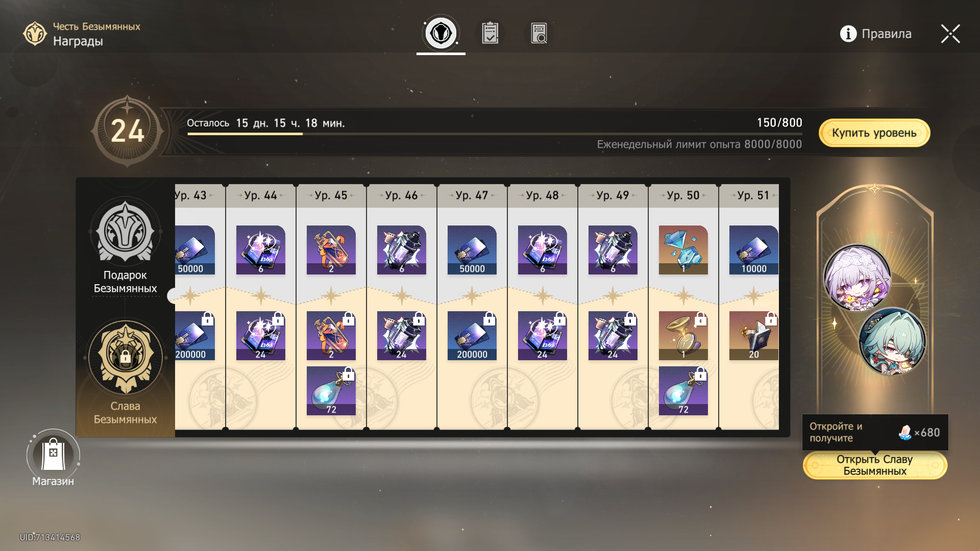Viewport: 980px width, 551px height.
Task: Open the Магазин shop bag icon
Action: click(x=53, y=454)
